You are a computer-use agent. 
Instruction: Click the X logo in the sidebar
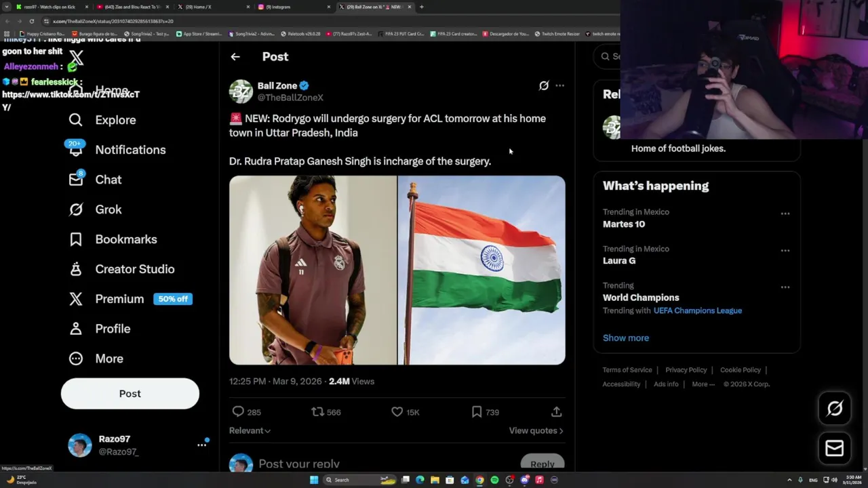coord(76,58)
